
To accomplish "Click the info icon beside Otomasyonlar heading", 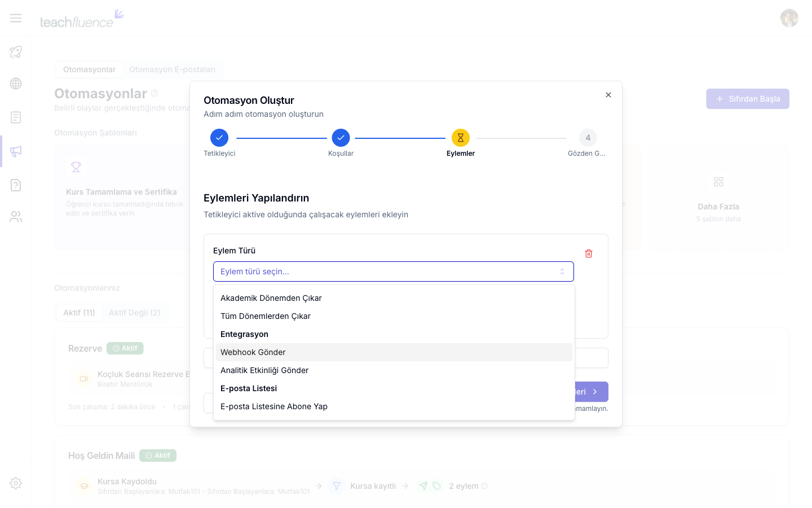I will (x=155, y=93).
